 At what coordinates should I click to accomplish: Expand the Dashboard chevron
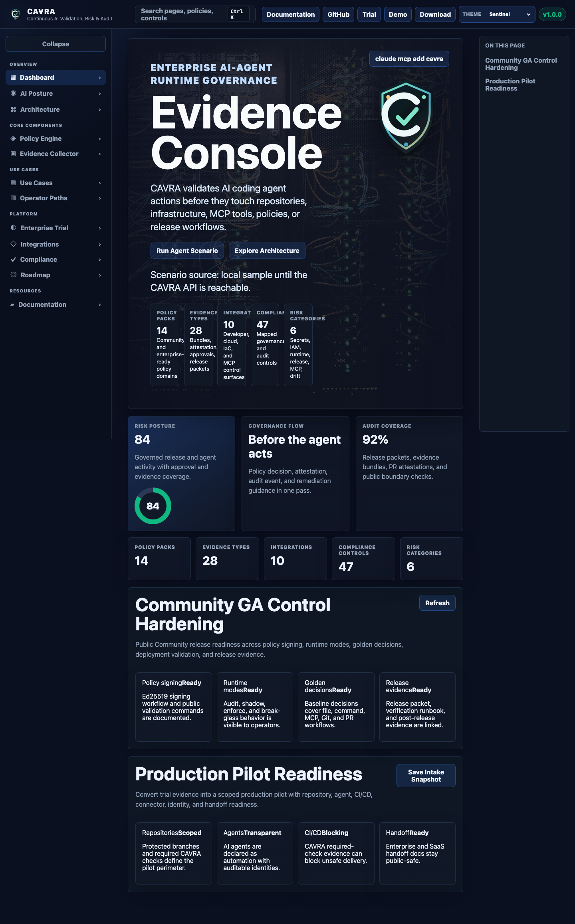coord(100,78)
